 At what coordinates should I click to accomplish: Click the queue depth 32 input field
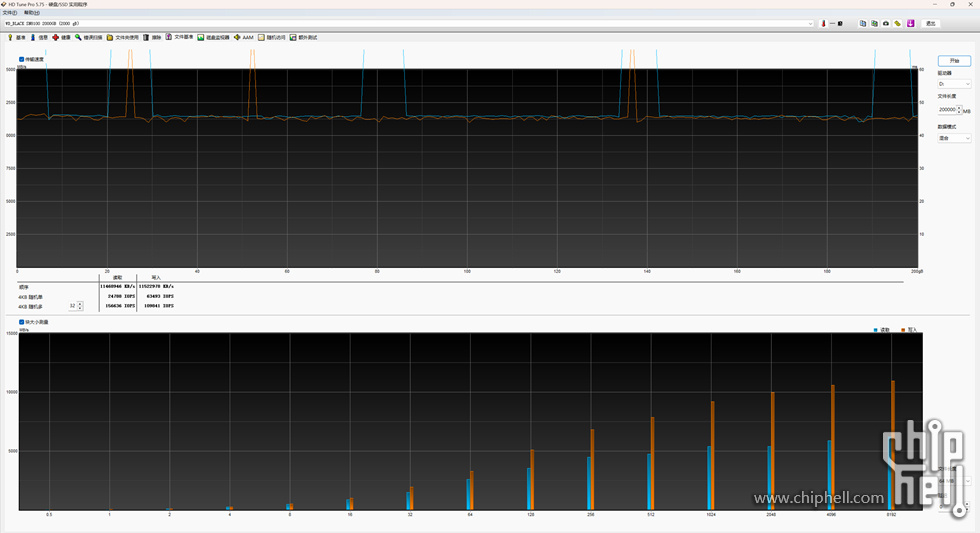pyautogui.click(x=72, y=306)
